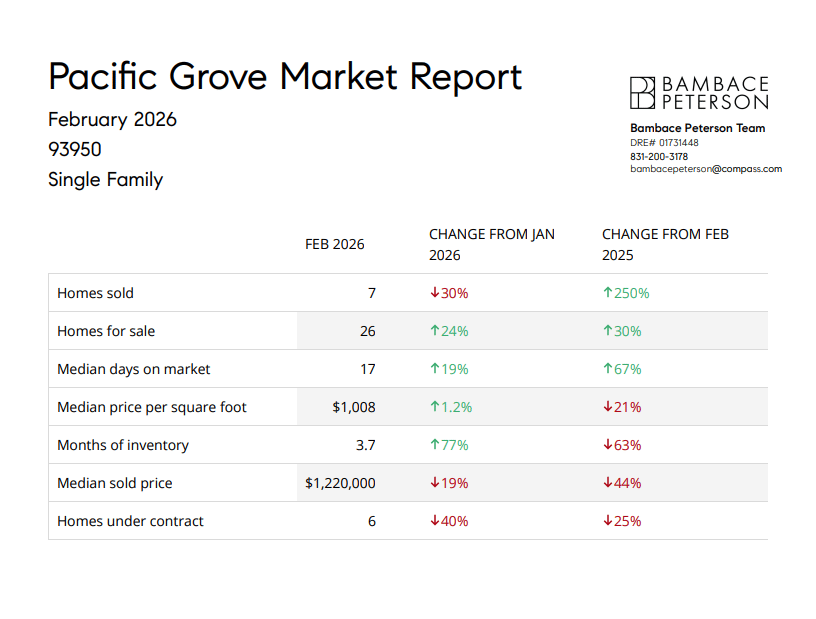This screenshot has height=619, width=816.
Task: Select the CHANGE FROM FEB 2025 column header
Action: coord(665,244)
